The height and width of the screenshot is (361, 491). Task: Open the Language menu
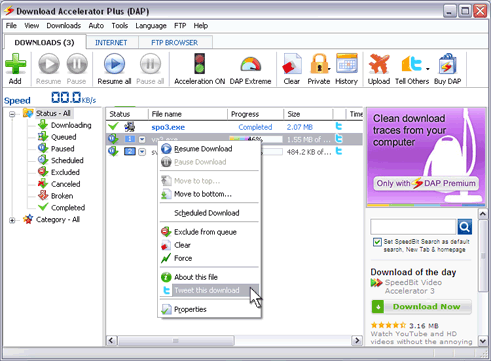click(x=151, y=26)
